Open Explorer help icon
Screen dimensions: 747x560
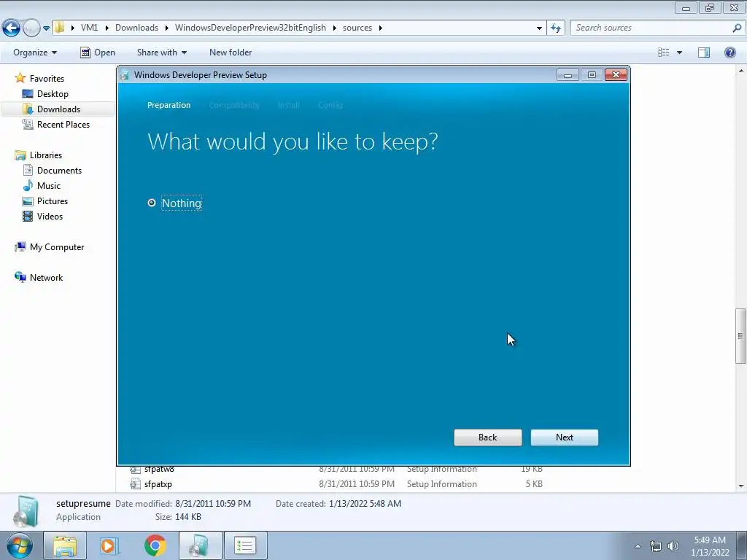pyautogui.click(x=729, y=52)
